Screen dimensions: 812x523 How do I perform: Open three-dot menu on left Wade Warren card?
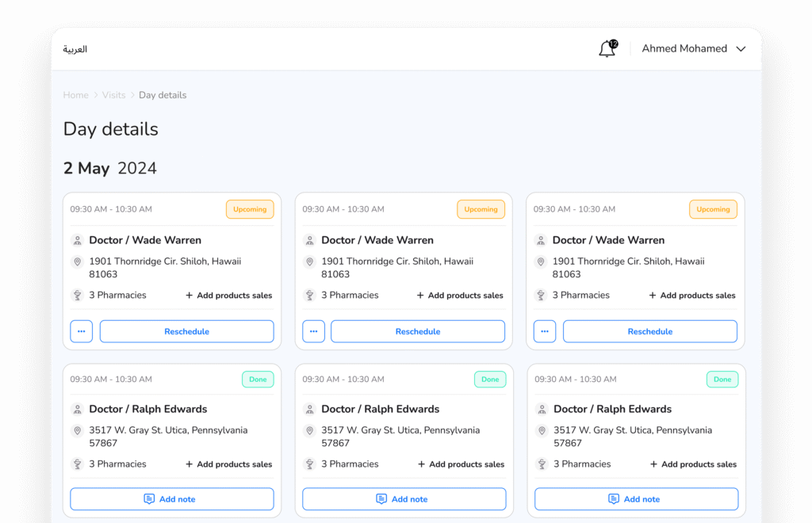(82, 331)
